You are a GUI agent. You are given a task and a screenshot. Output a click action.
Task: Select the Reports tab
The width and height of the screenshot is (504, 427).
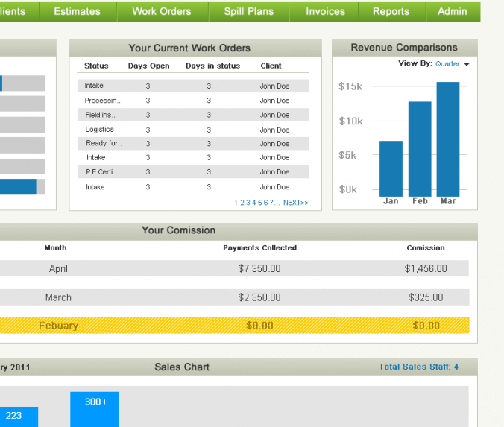(x=391, y=11)
